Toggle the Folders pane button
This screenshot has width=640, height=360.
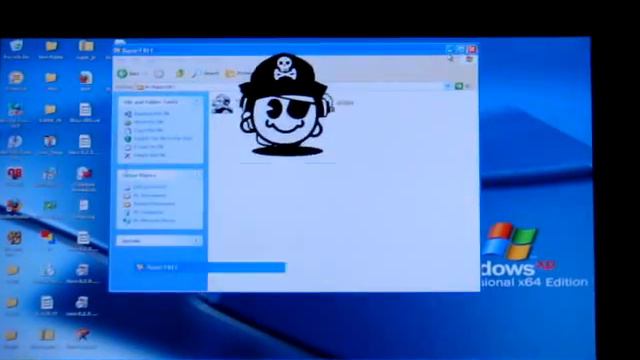pyautogui.click(x=239, y=73)
